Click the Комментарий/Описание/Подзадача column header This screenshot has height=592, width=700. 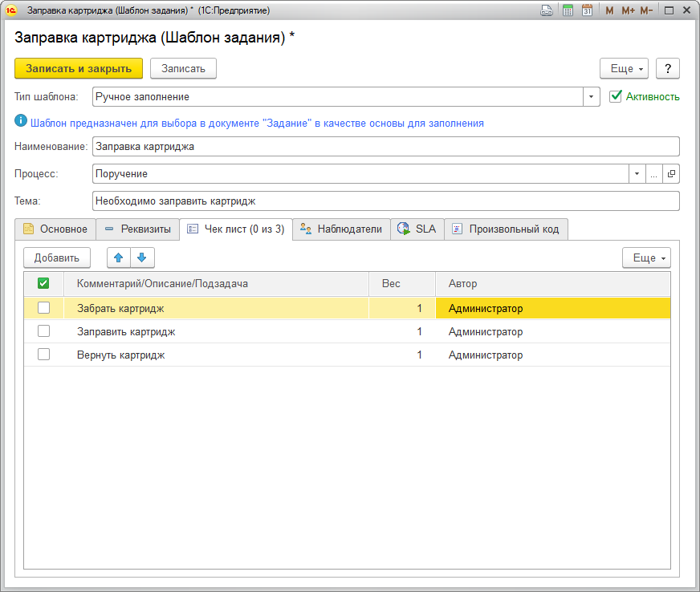[217, 284]
